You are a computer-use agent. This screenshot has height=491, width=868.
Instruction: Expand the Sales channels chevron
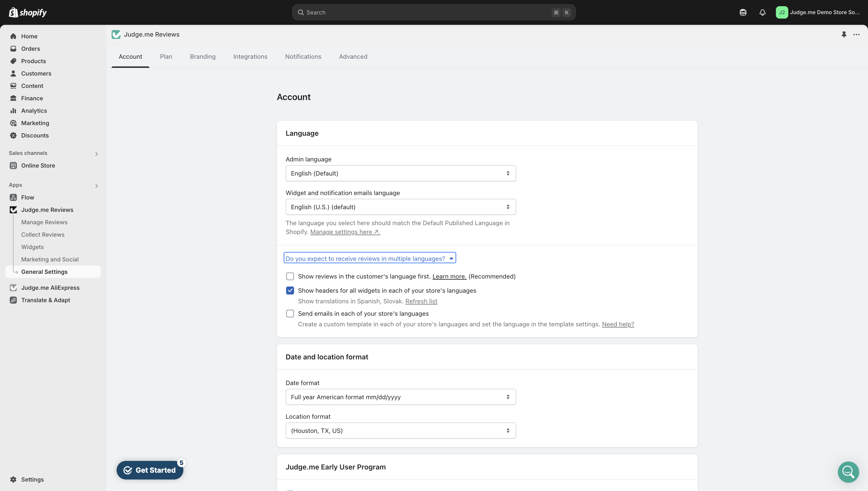tap(97, 154)
